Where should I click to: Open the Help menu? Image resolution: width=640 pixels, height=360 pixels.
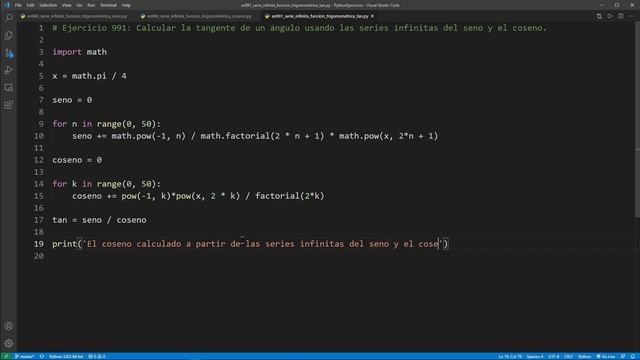[x=126, y=5]
